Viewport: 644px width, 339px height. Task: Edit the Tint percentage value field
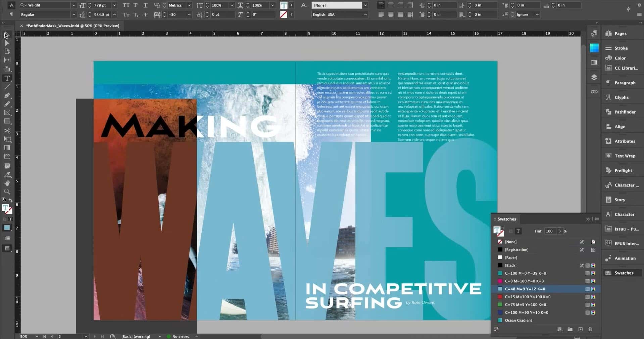[x=550, y=231]
